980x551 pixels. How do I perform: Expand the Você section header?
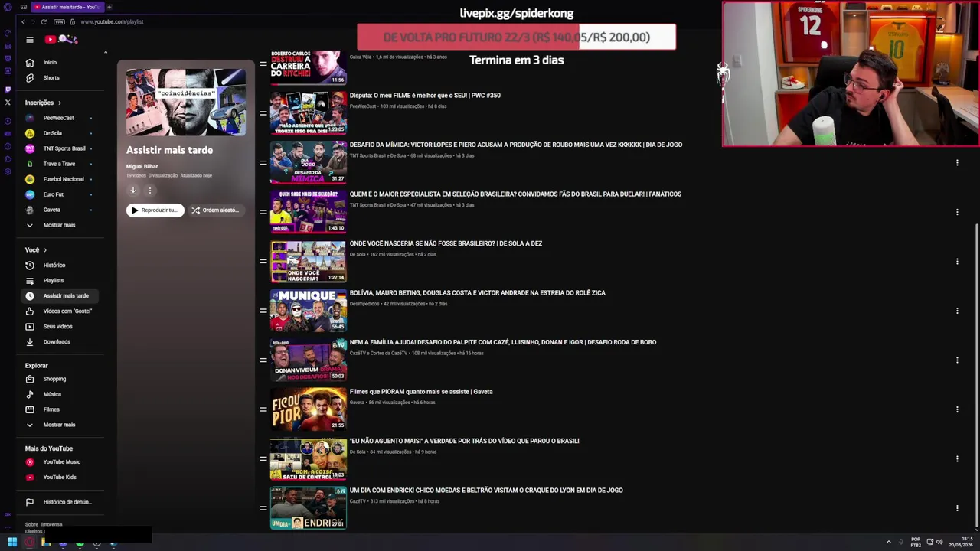coord(36,249)
